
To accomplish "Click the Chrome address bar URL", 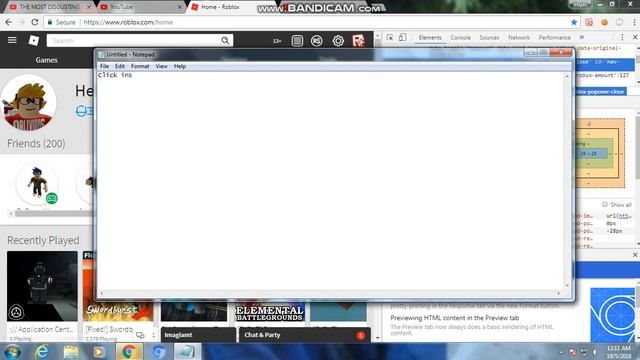I will pos(128,22).
